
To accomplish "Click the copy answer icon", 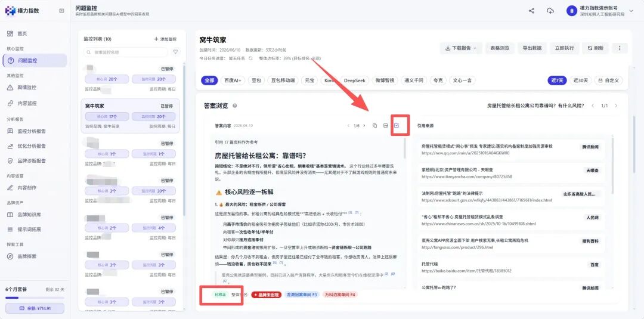I will [374, 126].
